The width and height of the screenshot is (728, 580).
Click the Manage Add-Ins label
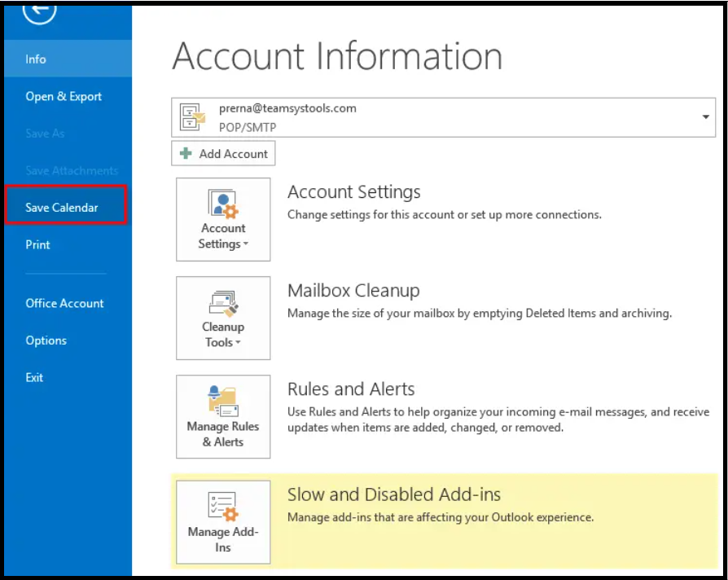(x=223, y=539)
